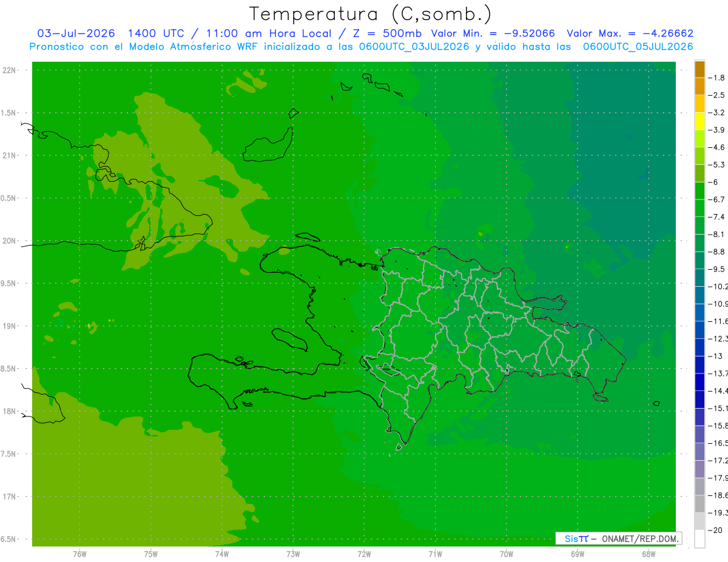Screen dimensions: 728x562
Task: Pick the yellow swatch between -3.2 and -3.9
Action: pyautogui.click(x=699, y=121)
